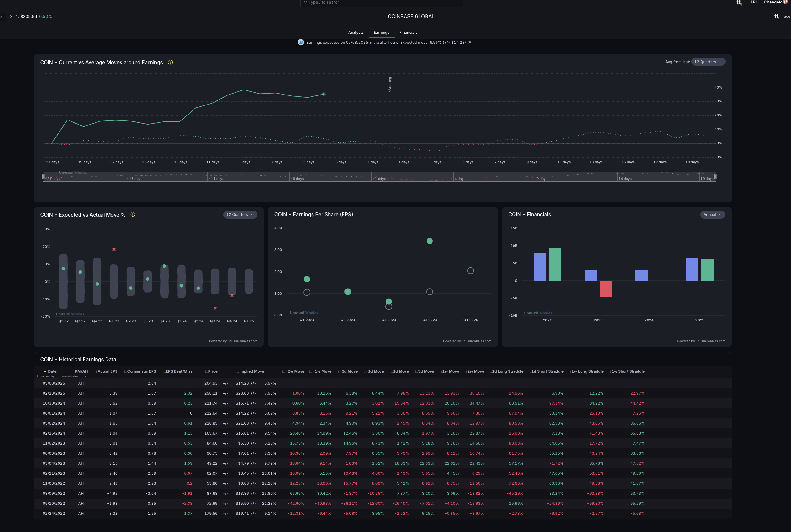Click the 2022 green bar in Financials chart

pyautogui.click(x=555, y=264)
